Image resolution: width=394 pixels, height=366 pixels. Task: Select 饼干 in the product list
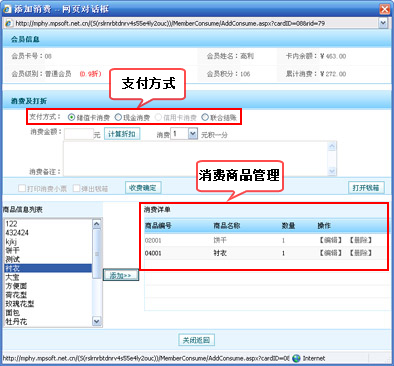tap(48, 250)
